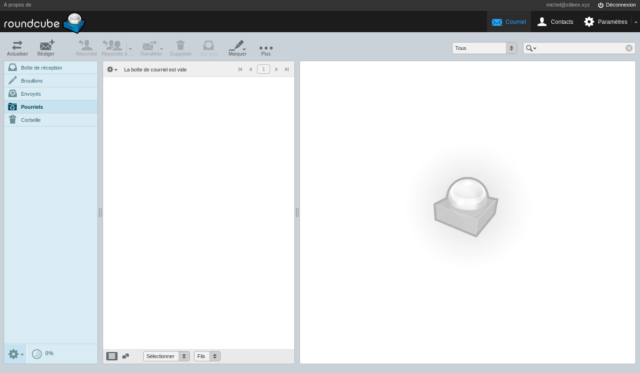Switch to threads view mode

126,356
